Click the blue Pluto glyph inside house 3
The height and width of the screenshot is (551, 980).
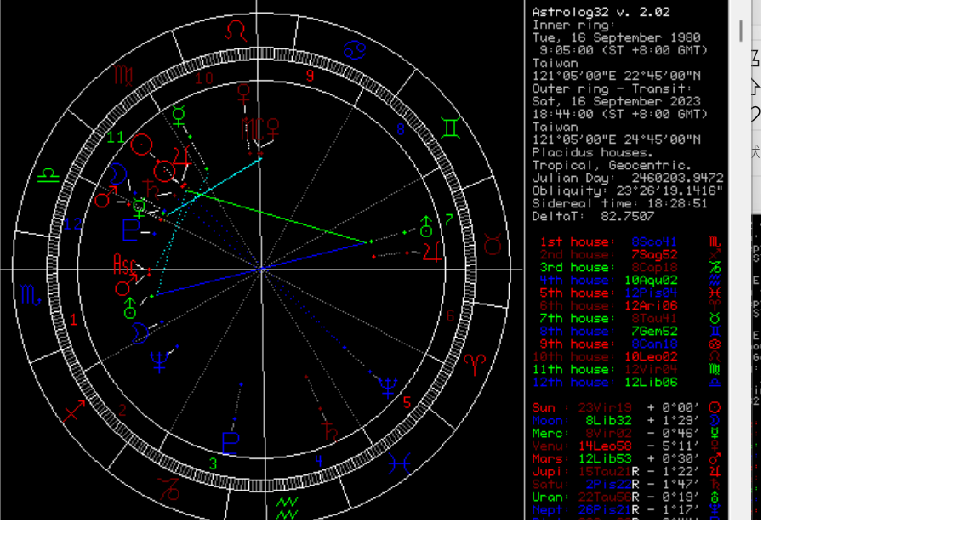coord(231,442)
